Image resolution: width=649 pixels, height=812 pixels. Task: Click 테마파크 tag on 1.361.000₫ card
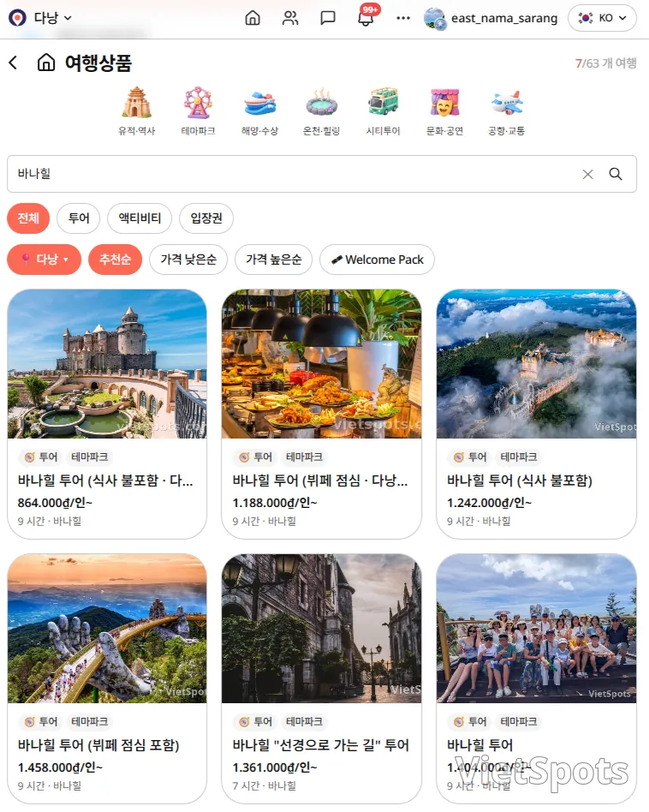tap(304, 722)
